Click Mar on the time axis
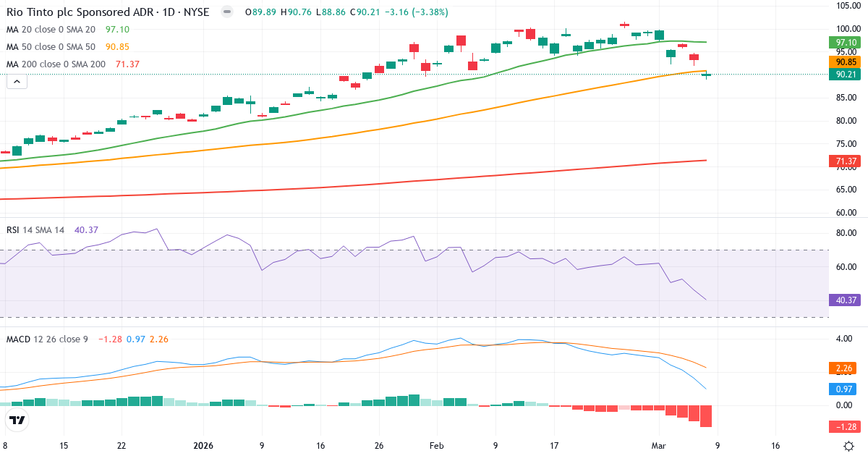Viewport: 868px width, 456px height. 659,447
